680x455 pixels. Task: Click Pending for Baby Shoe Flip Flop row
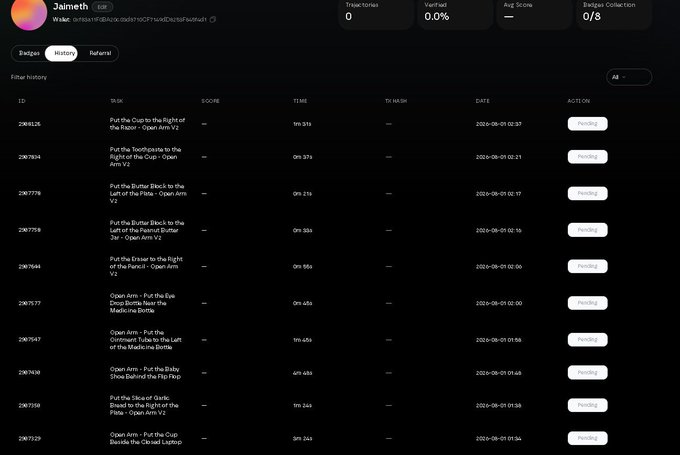(587, 373)
